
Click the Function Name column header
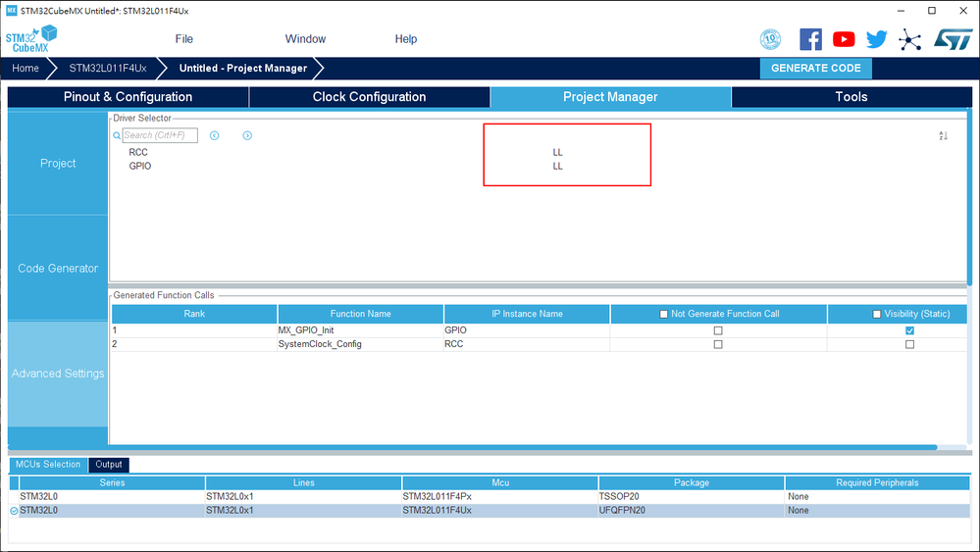point(361,314)
